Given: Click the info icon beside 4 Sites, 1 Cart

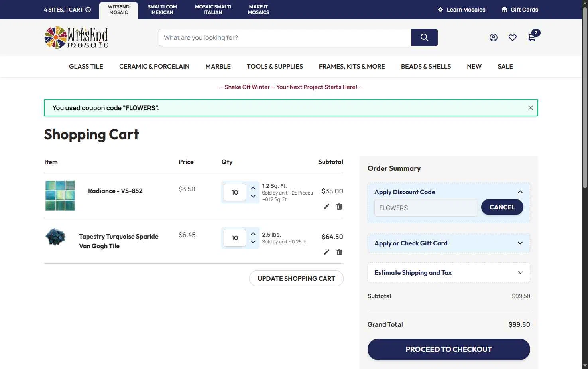Looking at the screenshot, I should [x=88, y=10].
